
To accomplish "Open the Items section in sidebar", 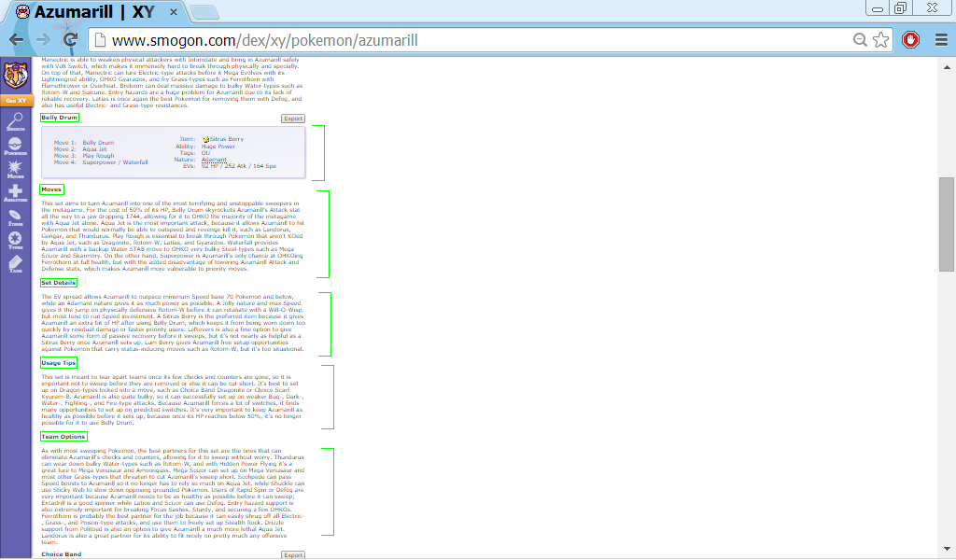I will [x=15, y=217].
